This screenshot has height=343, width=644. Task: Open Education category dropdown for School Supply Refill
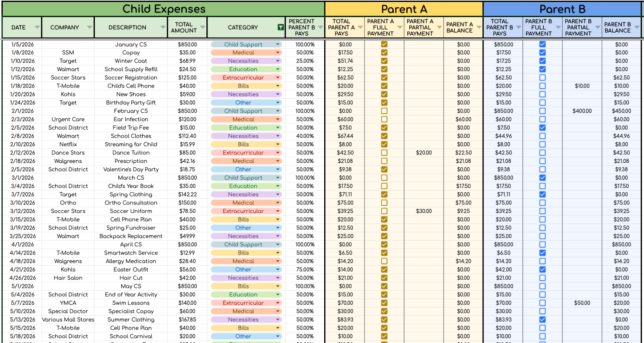pos(278,69)
